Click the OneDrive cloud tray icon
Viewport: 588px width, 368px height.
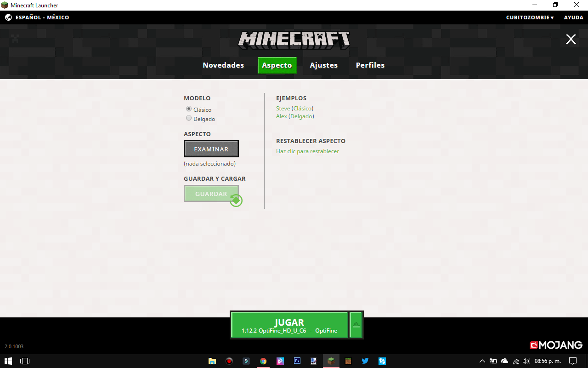click(504, 361)
